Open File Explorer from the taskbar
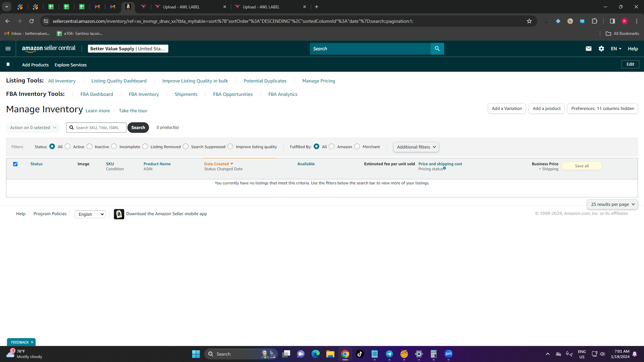Viewport: 644px width, 362px height. [330, 354]
